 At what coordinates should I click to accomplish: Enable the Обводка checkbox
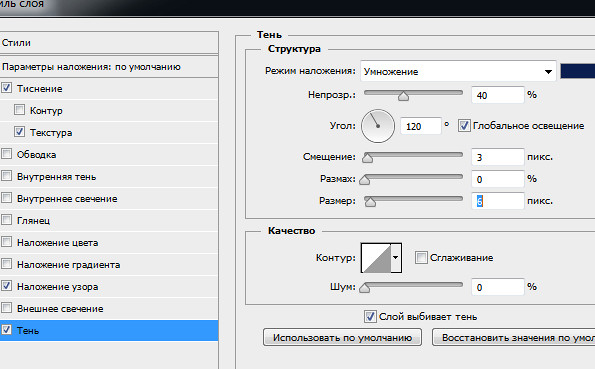pyautogui.click(x=6, y=154)
